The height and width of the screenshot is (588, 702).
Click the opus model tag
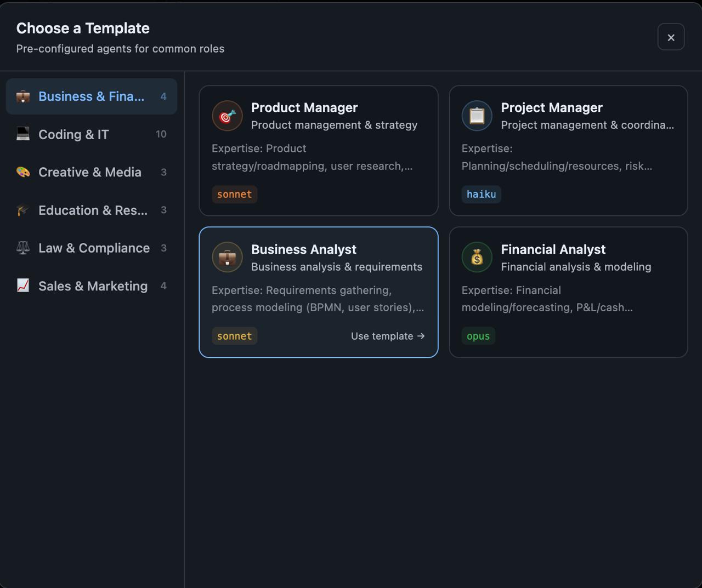pos(478,336)
